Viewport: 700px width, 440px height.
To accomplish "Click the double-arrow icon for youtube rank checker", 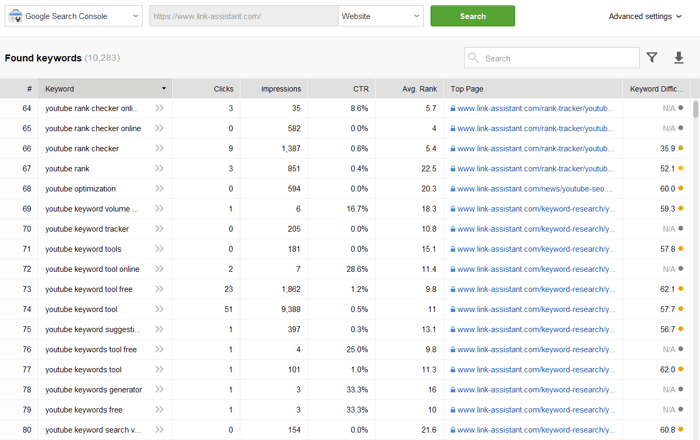I will pos(159,148).
